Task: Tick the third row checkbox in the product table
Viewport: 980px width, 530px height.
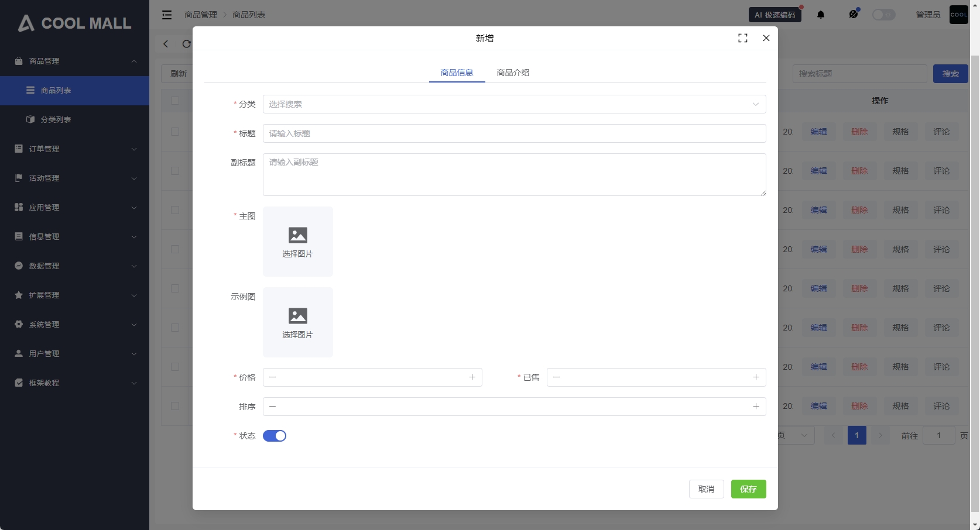Action: [175, 210]
